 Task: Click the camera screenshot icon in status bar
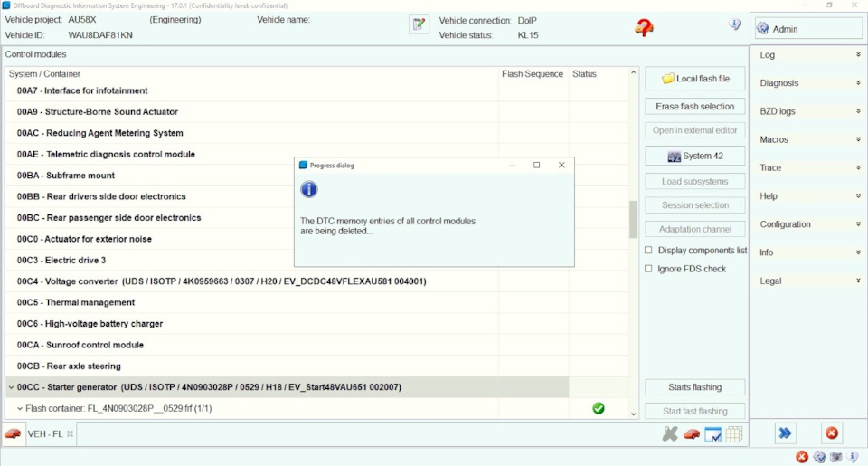835,457
